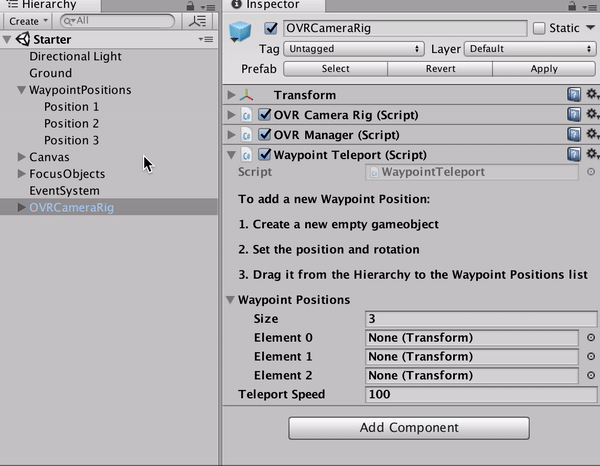Collapse the Starter scene in hierarchy
Image resolution: width=600 pixels, height=466 pixels.
tap(7, 39)
